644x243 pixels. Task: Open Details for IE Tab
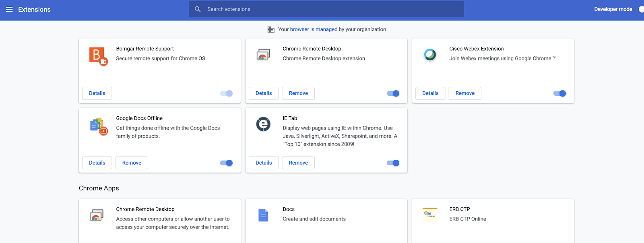coord(264,163)
